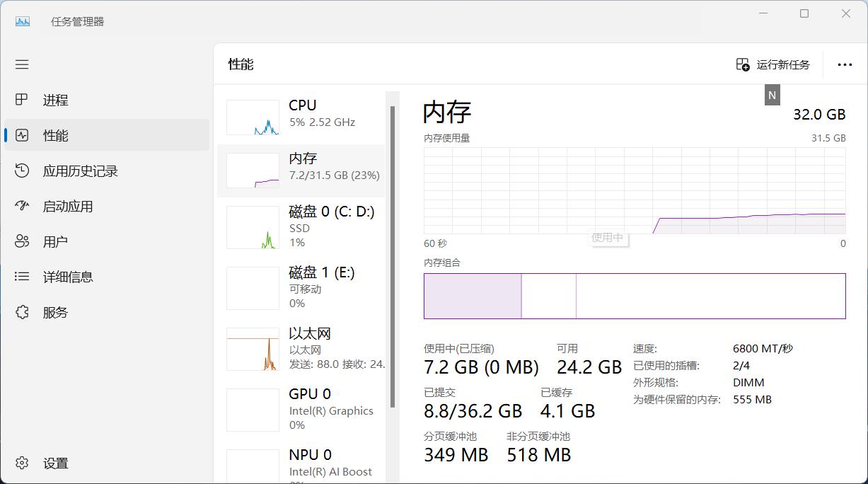Viewport: 868px width, 484px height.
Task: Open the Services puzzle icon
Action: pos(22,312)
